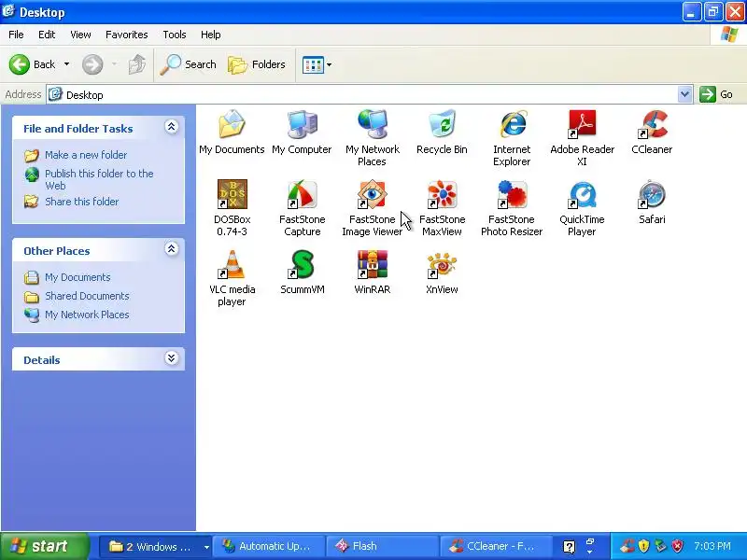Open the Address bar dropdown arrow
Viewport: 747px width, 560px height.
pos(684,94)
